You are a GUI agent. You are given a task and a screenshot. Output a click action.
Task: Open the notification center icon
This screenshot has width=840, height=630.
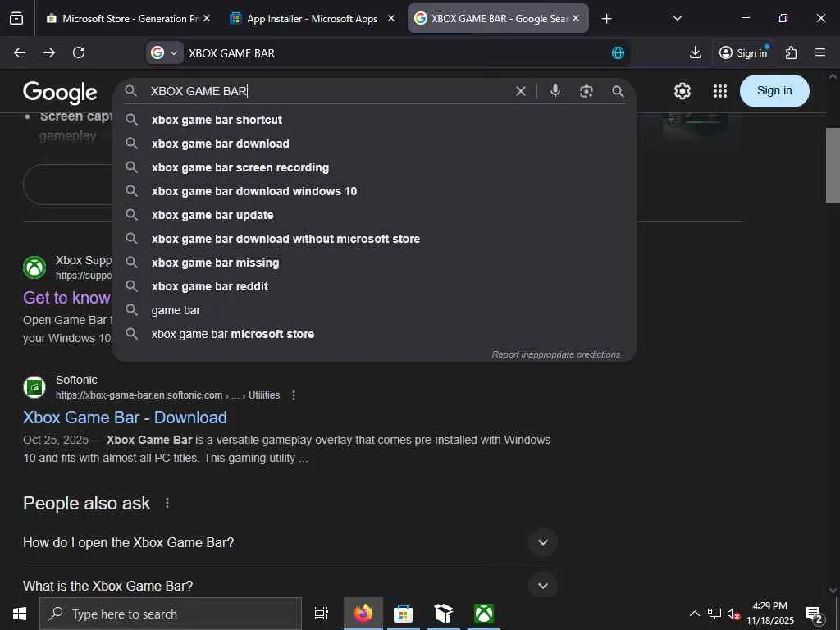(815, 614)
